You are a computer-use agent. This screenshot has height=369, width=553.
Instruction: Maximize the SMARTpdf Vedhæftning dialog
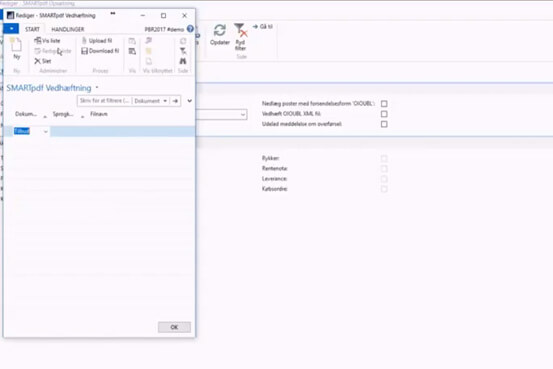point(163,16)
